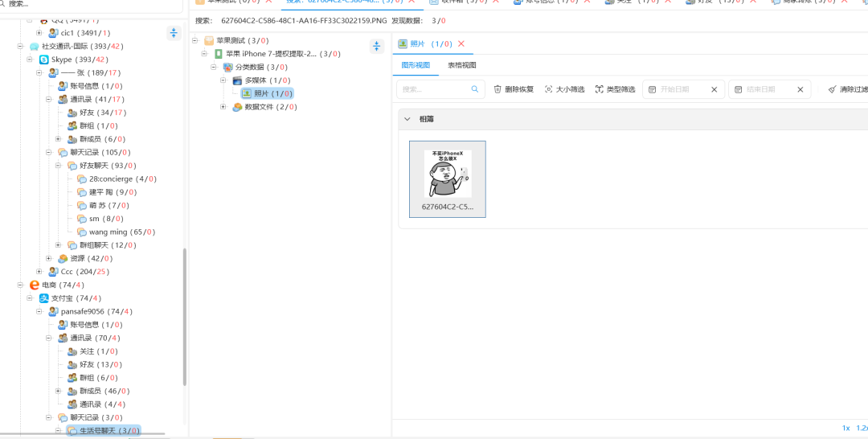Screen dimensions: 868x439
Task: Expand the 群组聊天 (12/0) node
Action: point(58,245)
